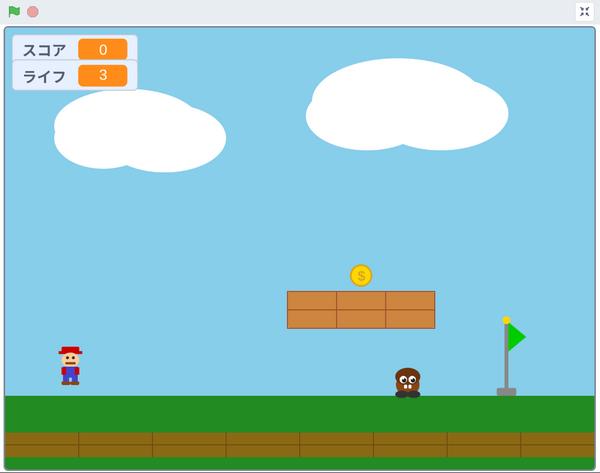Click the green grass strip
This screenshot has height=473, width=600.
coord(300,413)
